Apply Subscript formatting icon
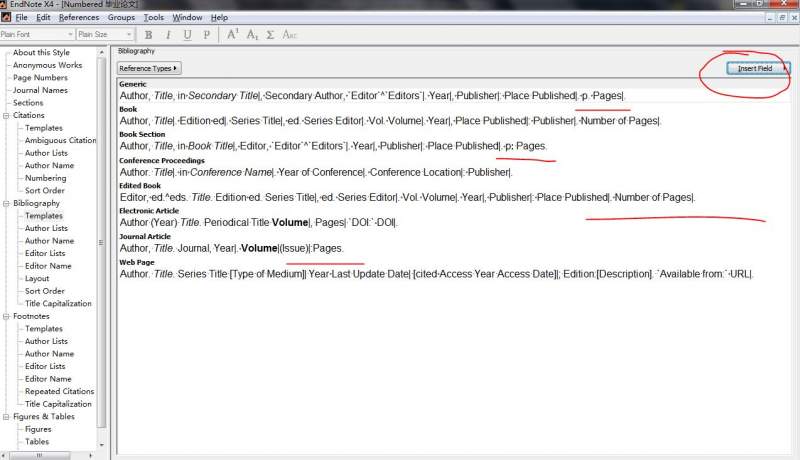Viewport: 800px width, 460px height. coord(252,35)
